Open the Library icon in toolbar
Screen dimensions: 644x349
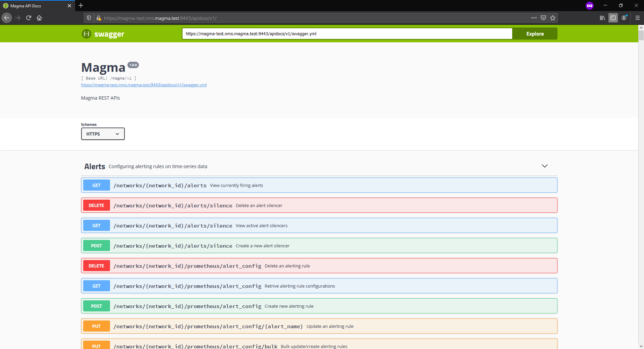pos(602,18)
